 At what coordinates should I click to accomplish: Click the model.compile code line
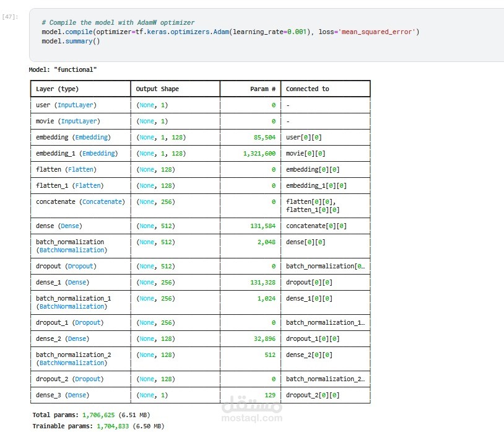230,32
